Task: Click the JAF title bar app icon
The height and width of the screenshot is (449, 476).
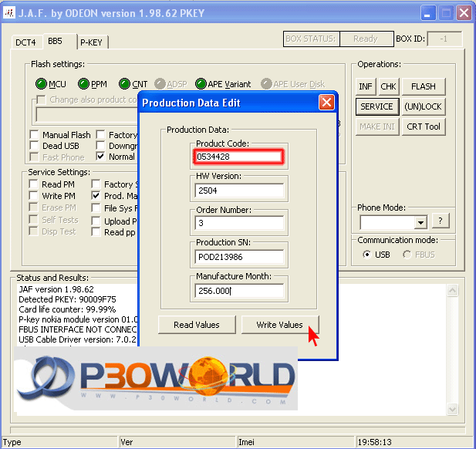Action: [9, 13]
